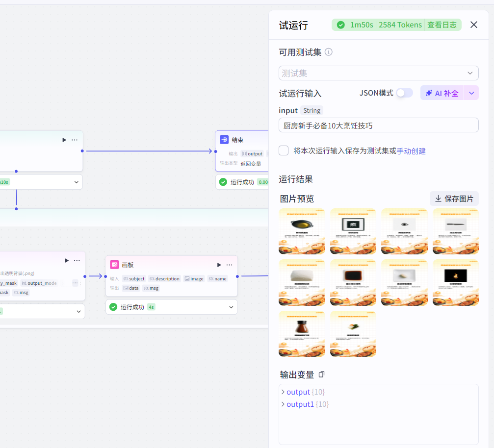
Task: Click the 结束 node's end icon
Action: click(224, 140)
